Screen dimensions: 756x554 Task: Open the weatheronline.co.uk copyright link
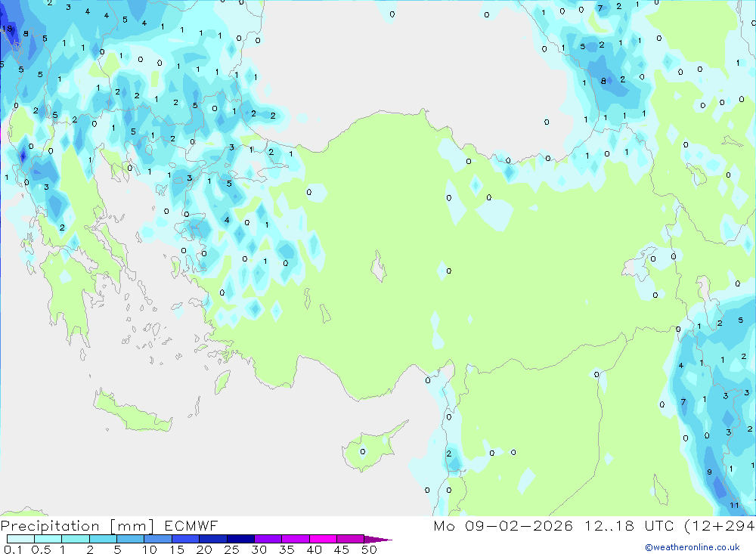click(x=692, y=546)
